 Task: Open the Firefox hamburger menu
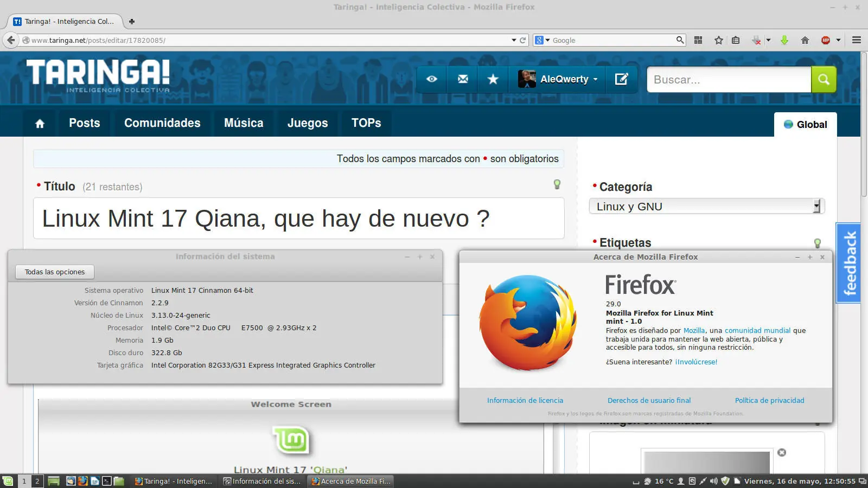(x=857, y=40)
